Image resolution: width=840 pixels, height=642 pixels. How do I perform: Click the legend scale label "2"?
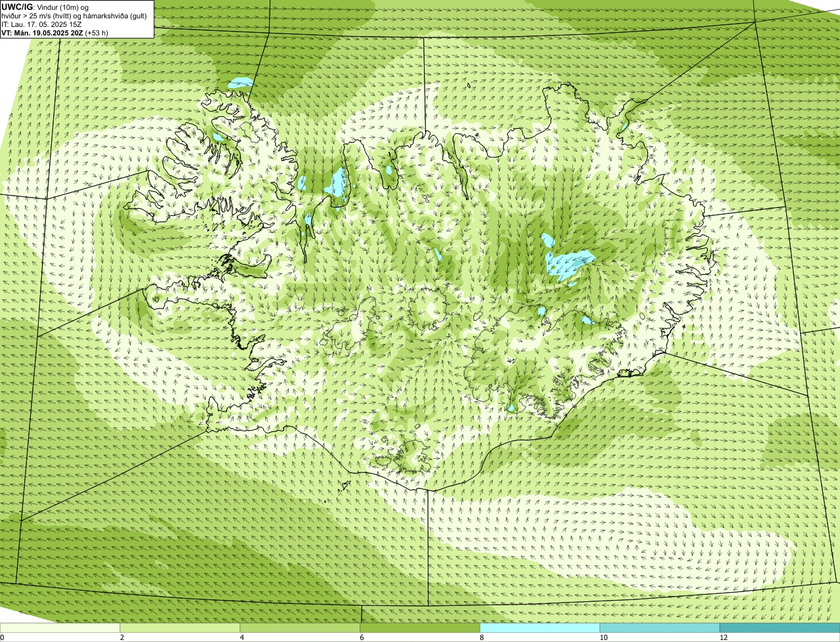tap(122, 637)
